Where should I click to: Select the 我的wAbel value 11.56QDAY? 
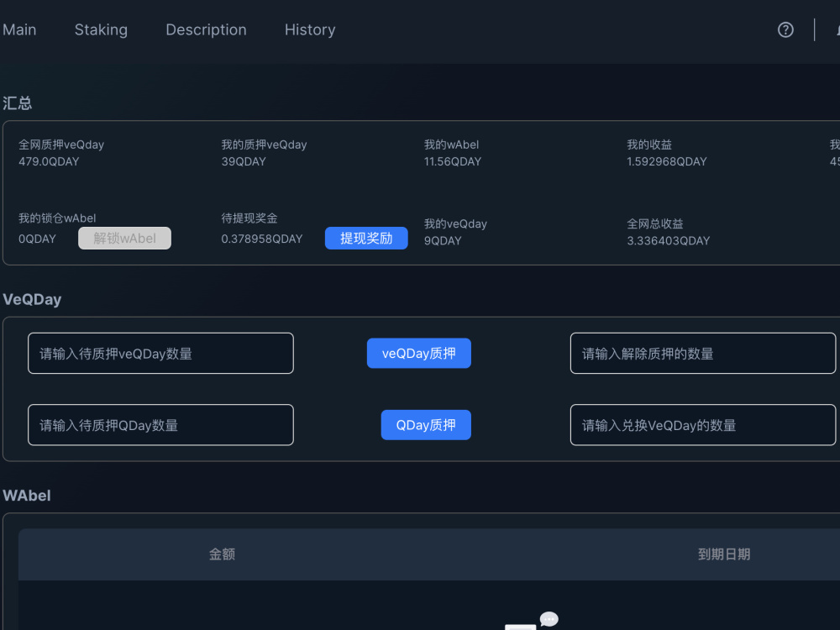coord(453,161)
